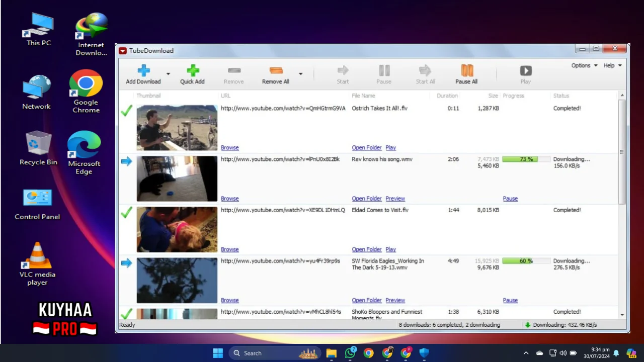Click the Recycle Bin desktop icon
The image size is (644, 362).
[x=38, y=148]
